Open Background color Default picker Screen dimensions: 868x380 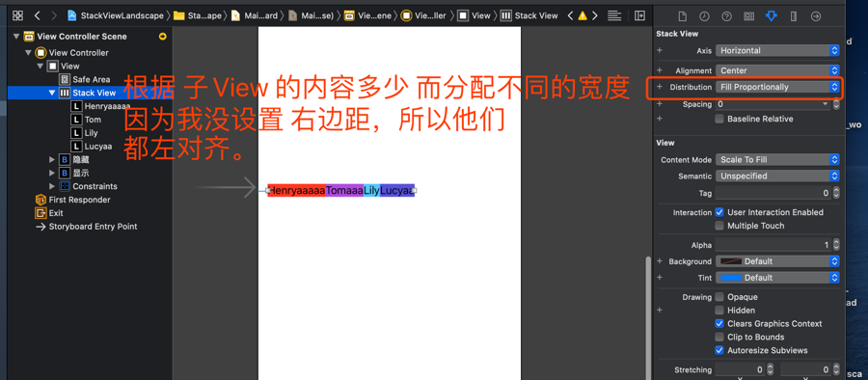point(777,261)
